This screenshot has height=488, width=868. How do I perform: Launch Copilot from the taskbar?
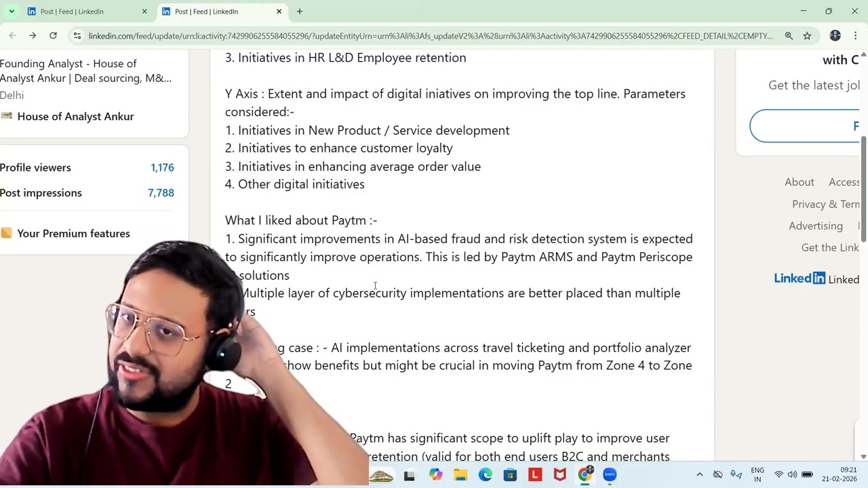coord(435,475)
